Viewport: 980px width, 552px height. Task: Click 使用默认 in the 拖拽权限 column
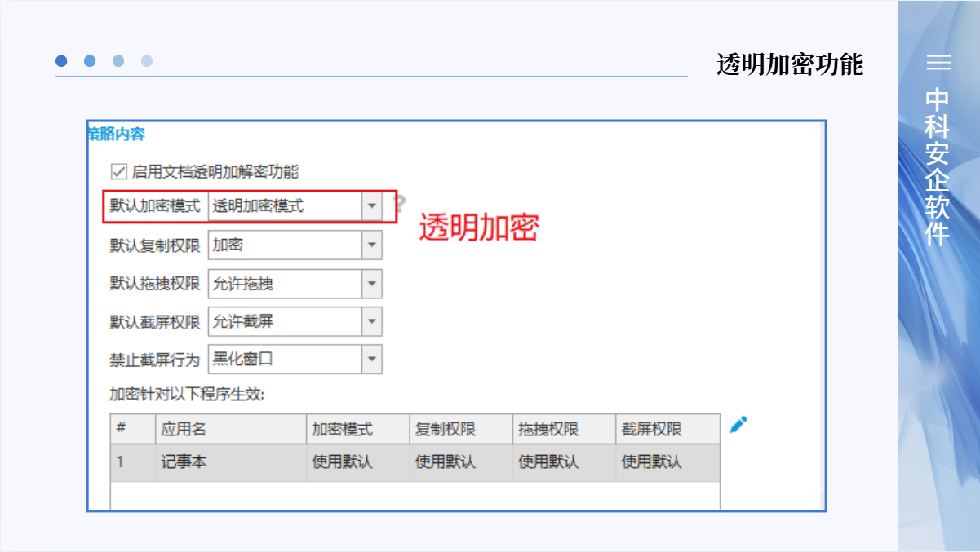(548, 462)
